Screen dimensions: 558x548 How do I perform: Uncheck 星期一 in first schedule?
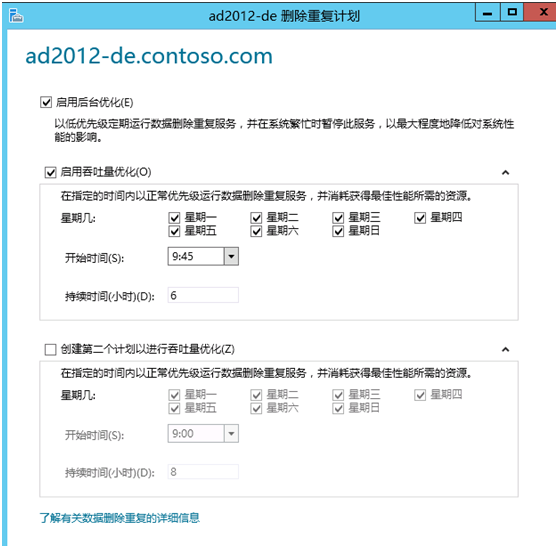click(x=174, y=218)
